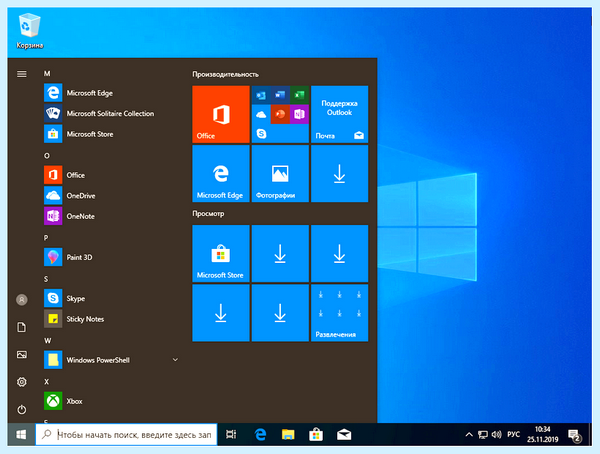Screen dimensions: 600x454
Task: Open Mail from the taskbar
Action: [344, 434]
